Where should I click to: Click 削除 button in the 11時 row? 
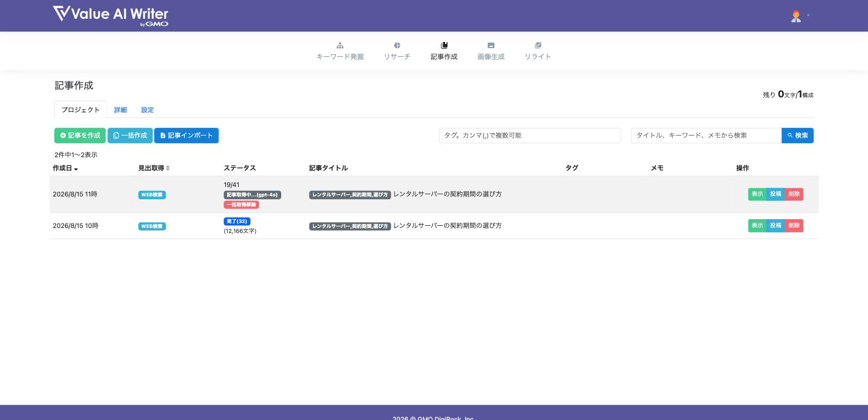click(794, 194)
